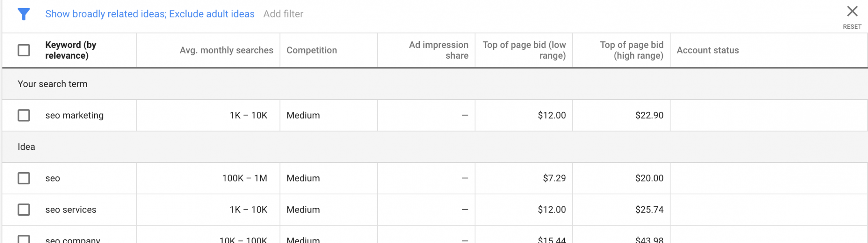Select the seo keyword checkbox

click(24, 178)
